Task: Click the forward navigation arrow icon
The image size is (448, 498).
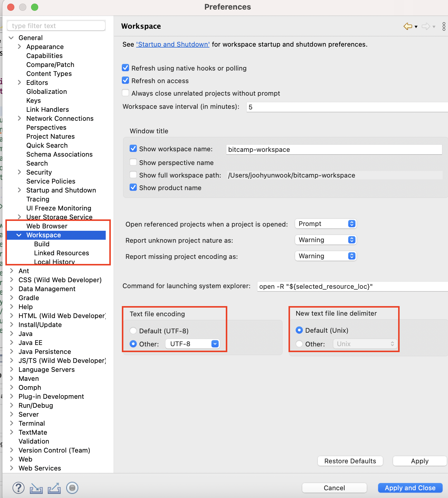Action: (426, 26)
